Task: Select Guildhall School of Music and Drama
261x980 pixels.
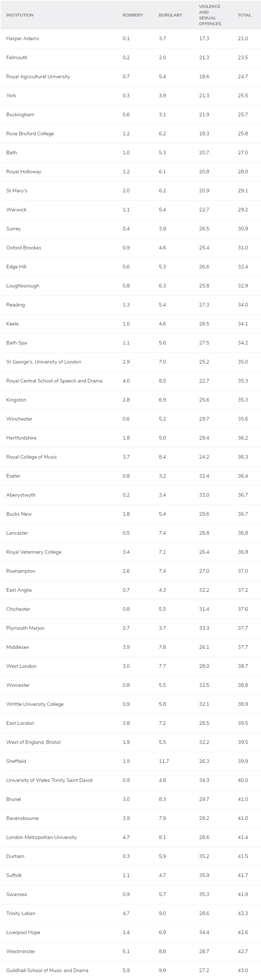Action: (47, 970)
